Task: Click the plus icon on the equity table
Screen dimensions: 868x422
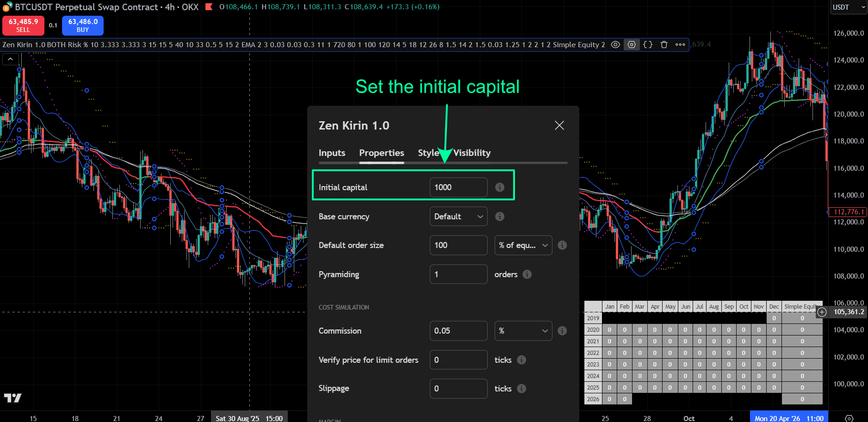Action: tap(822, 312)
